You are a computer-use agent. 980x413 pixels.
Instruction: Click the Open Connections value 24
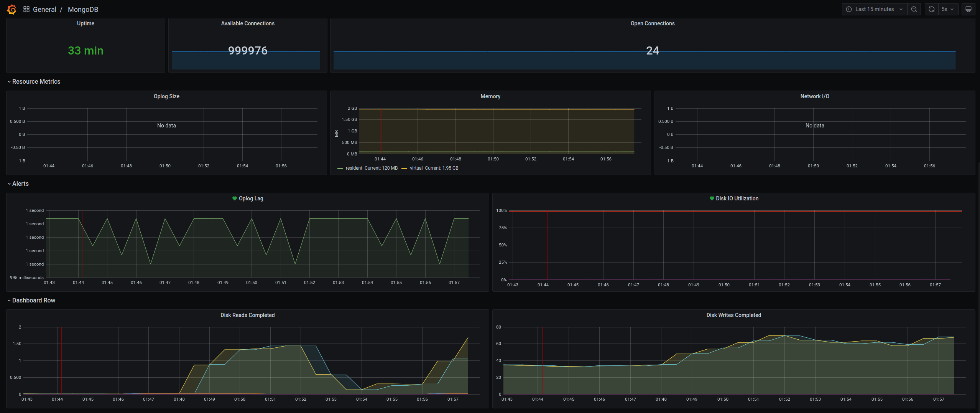click(x=652, y=51)
